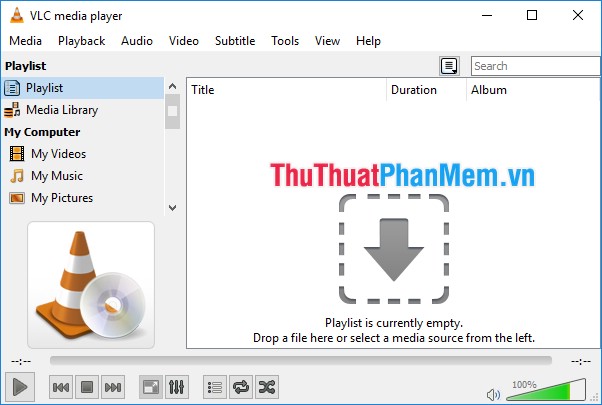
Task: Open the Help menu
Action: (368, 41)
